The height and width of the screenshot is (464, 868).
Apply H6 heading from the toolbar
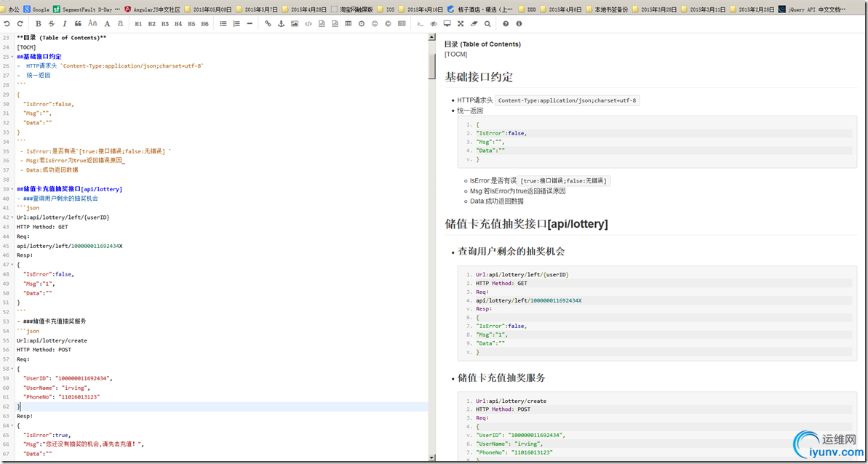point(205,24)
